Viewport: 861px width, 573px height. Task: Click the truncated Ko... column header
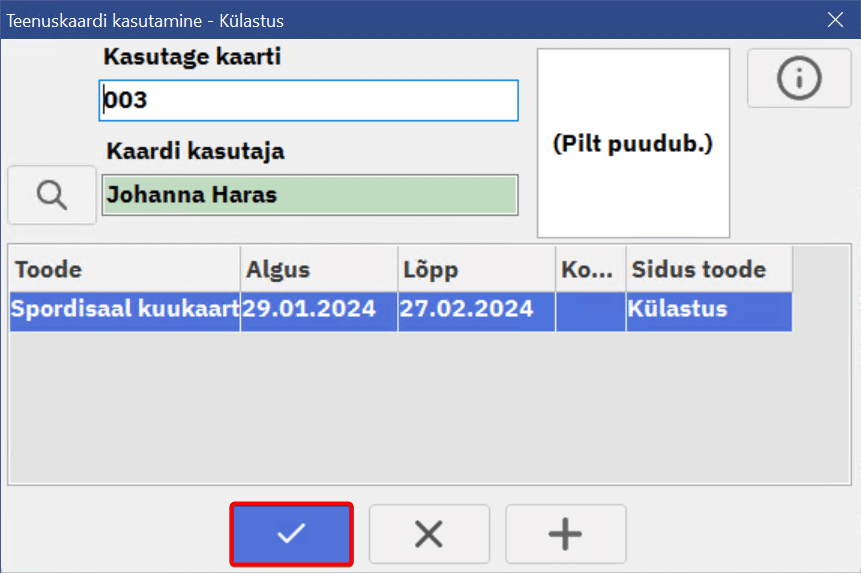(x=590, y=270)
